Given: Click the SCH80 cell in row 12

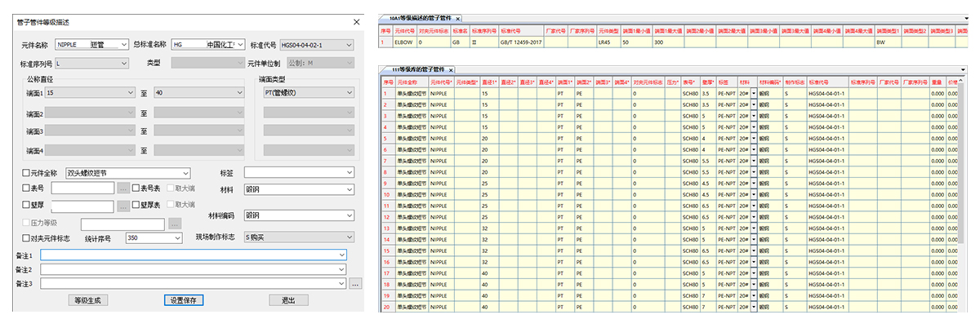Looking at the screenshot, I should pyautogui.click(x=690, y=219).
